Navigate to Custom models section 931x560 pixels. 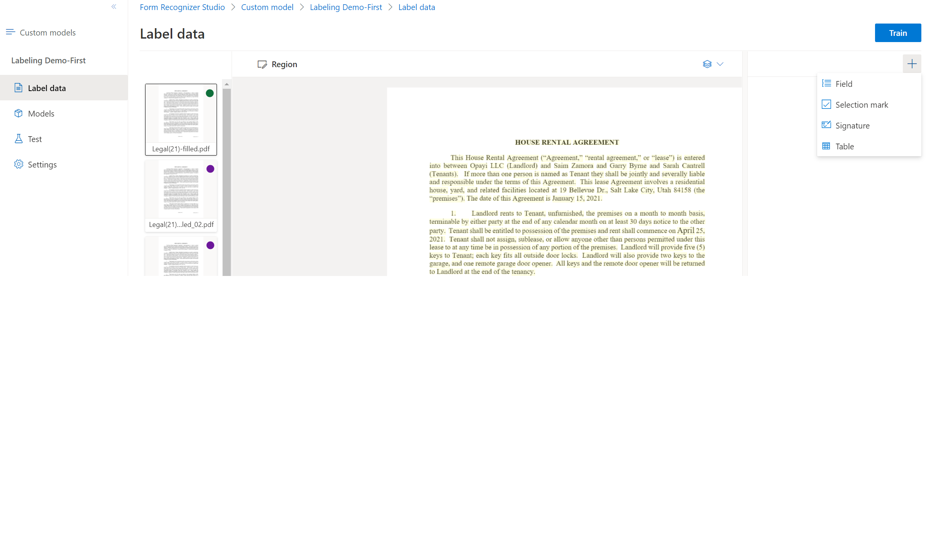(47, 32)
